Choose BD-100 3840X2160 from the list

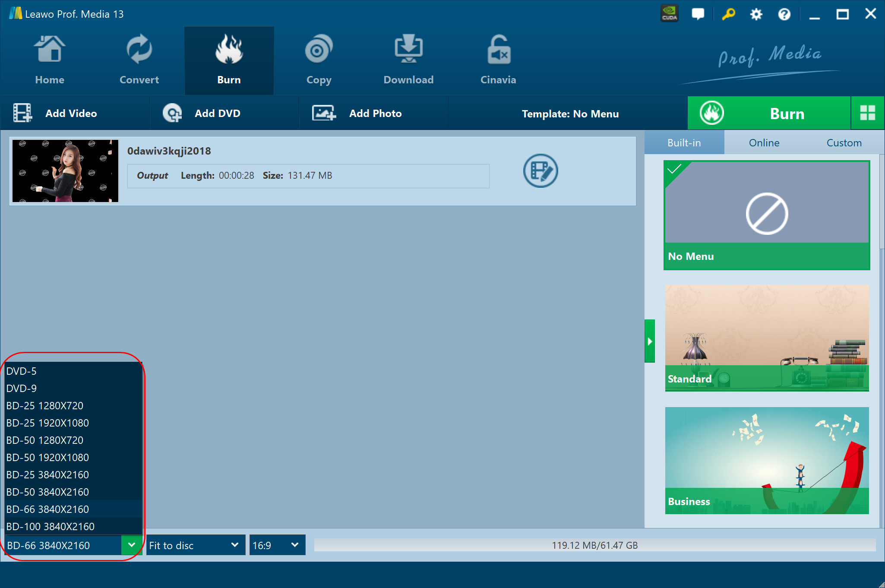51,526
